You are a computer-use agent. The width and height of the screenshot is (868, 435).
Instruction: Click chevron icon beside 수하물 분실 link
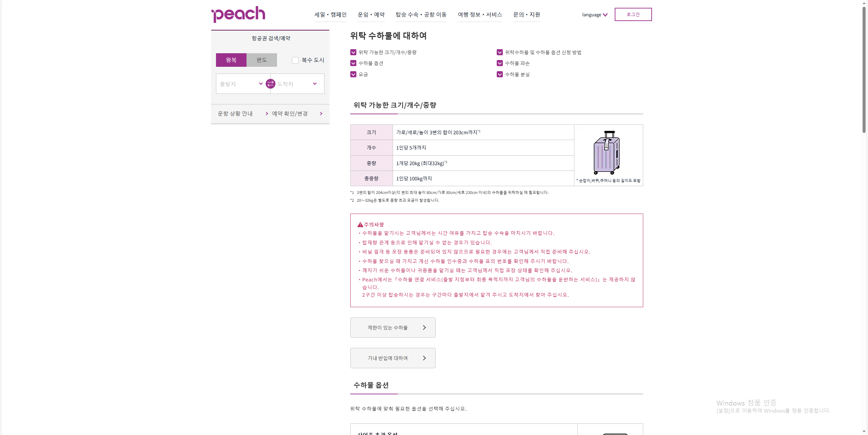coord(500,74)
